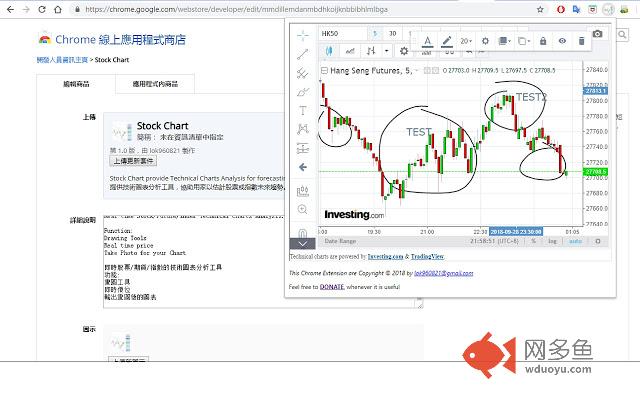Open timezone clock 21:58:51 (UTC+8)

click(x=494, y=241)
